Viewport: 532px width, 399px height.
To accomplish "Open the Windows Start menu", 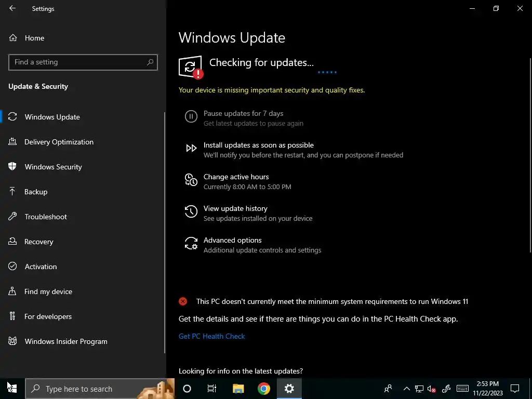I will click(x=12, y=389).
